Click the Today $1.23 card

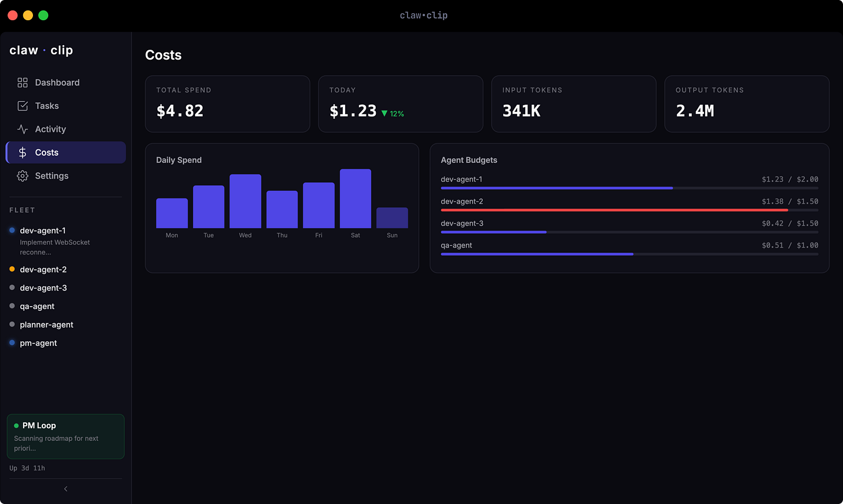pyautogui.click(x=401, y=104)
